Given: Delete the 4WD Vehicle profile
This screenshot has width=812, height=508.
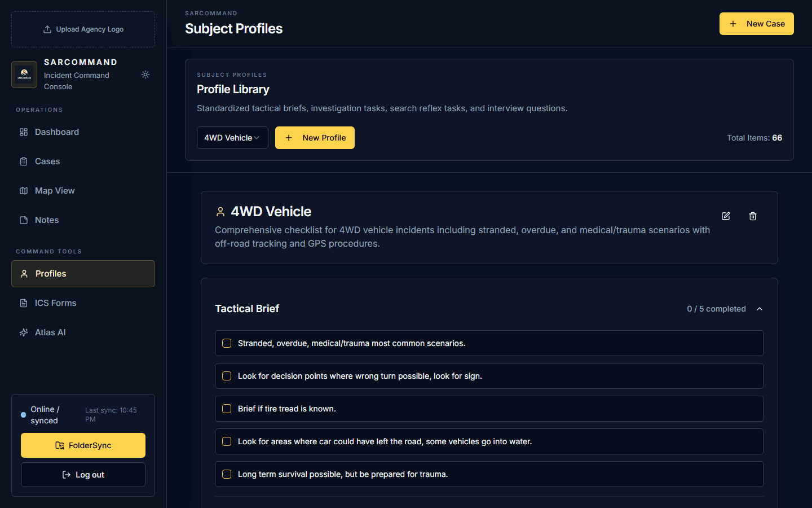Looking at the screenshot, I should click(x=753, y=216).
